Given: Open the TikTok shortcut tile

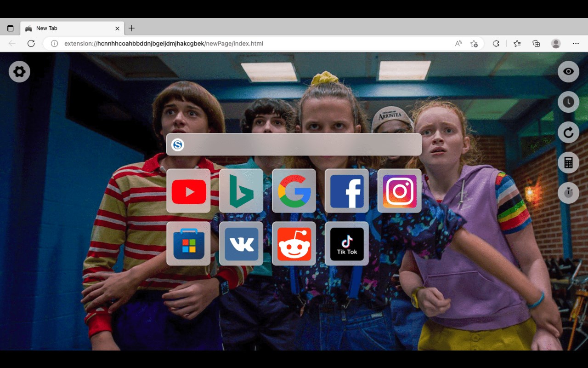Looking at the screenshot, I should pos(347,244).
